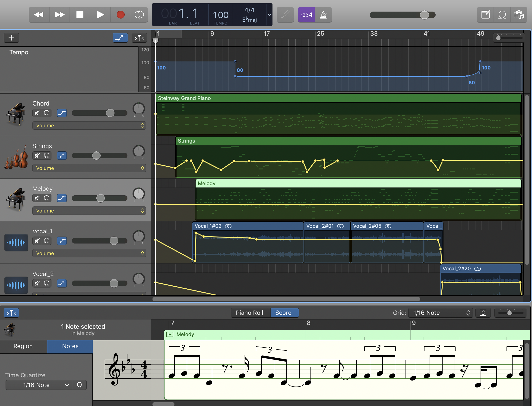Open the Chord track Volume automation dropdown
Viewport: 532px width, 406px height.
point(89,125)
